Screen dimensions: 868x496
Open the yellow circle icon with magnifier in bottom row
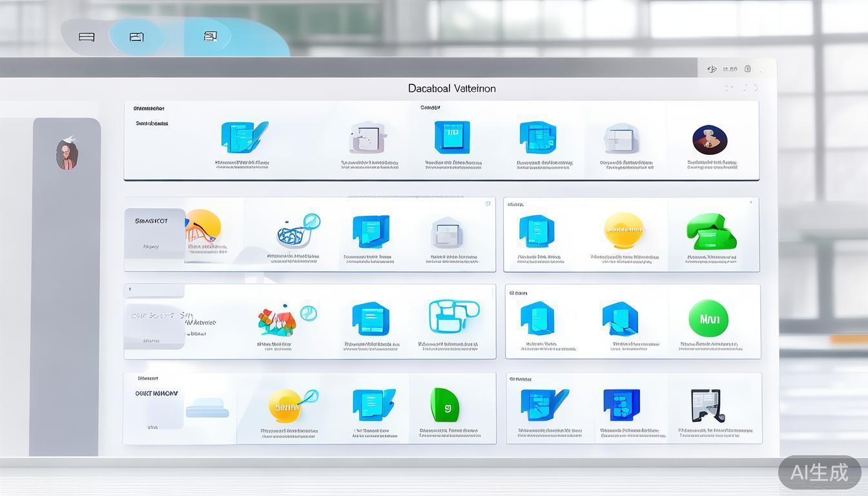coord(289,406)
